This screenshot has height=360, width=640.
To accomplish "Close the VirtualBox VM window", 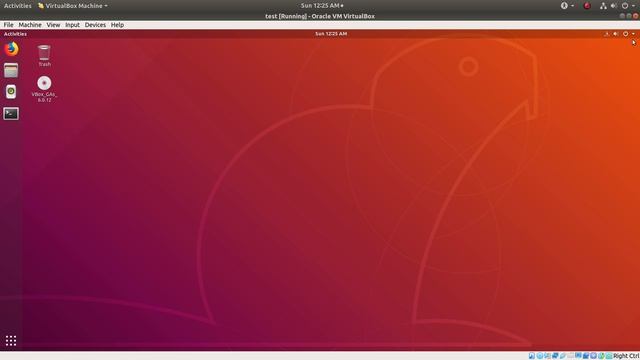I will click(635, 16).
